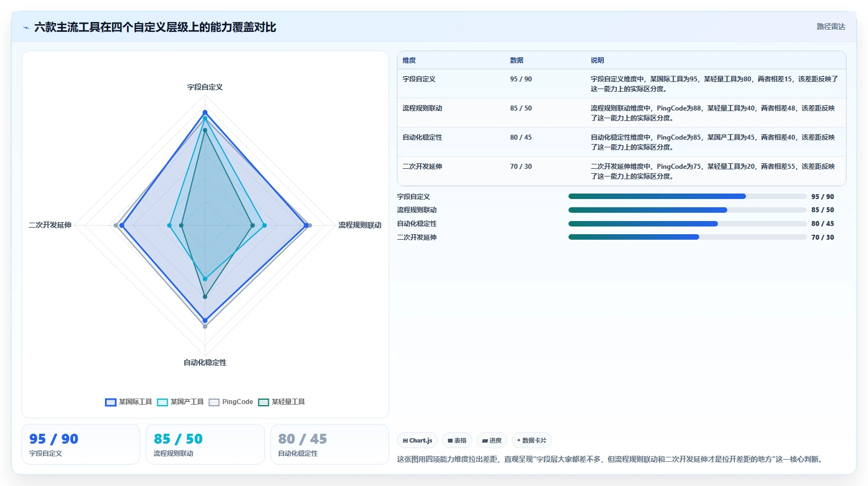
Task: Click the 70 / 30 value beside progress bar
Action: (x=822, y=238)
